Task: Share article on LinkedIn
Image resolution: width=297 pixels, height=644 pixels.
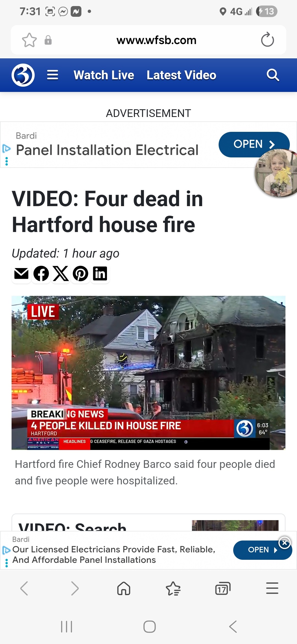Action: pos(100,274)
